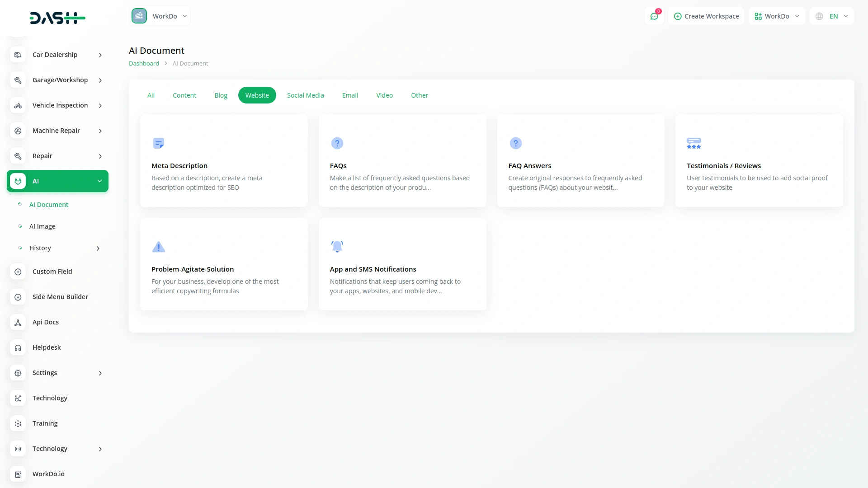Click the Helpdesk headset icon
Screen dimensions: 868x488
tap(18, 347)
